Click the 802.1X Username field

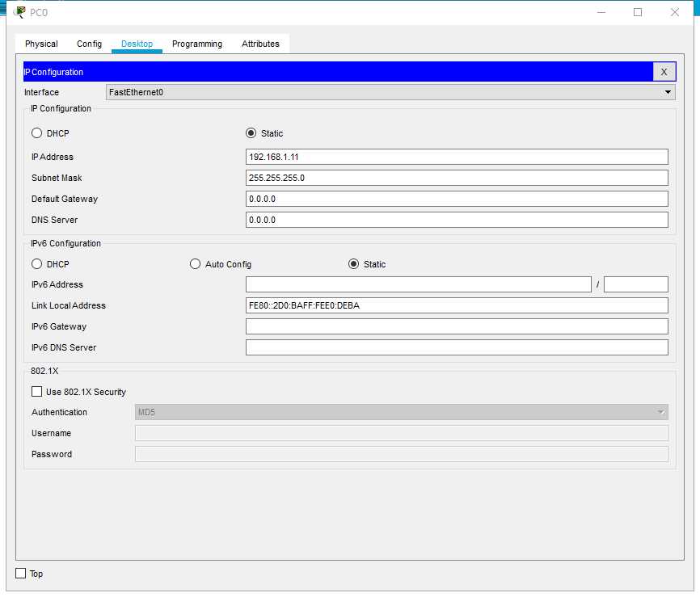(x=402, y=433)
